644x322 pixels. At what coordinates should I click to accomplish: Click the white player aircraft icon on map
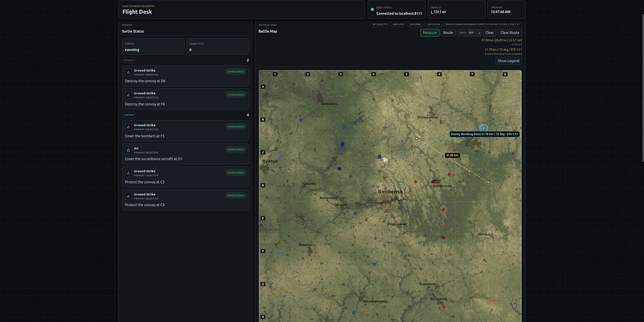point(385,160)
